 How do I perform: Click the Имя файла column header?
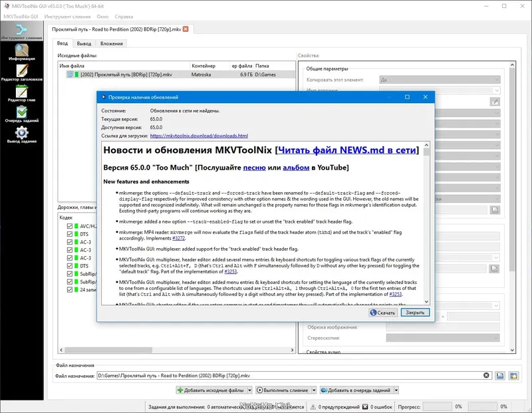click(x=124, y=66)
